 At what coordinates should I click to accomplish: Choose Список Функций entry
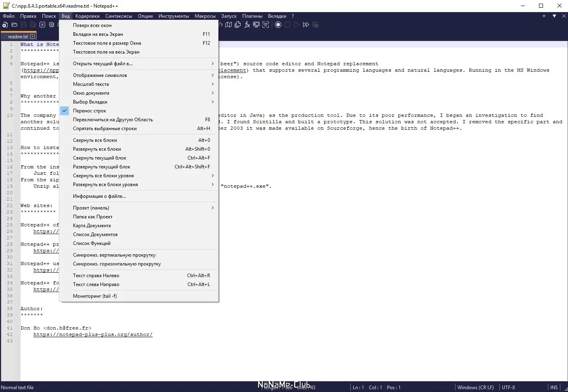139,243
